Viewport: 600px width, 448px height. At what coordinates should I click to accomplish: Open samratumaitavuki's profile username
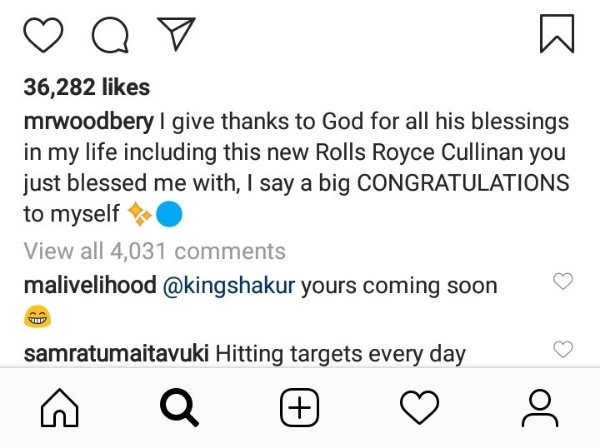click(116, 354)
